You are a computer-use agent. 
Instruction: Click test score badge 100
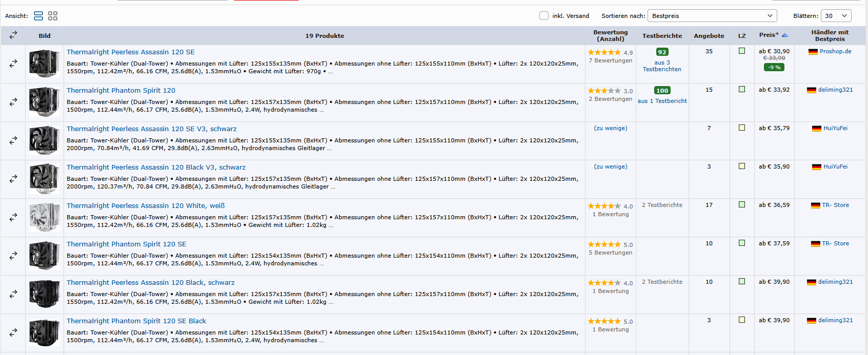(662, 90)
